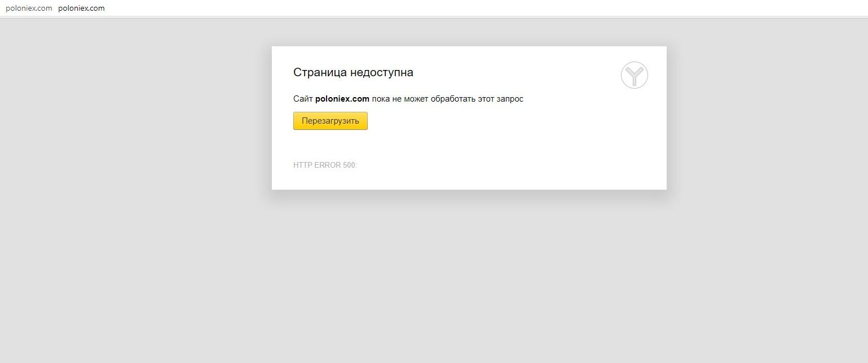Click the yellow Перезагрузить button
Image resolution: width=868 pixels, height=363 pixels.
coord(330,121)
